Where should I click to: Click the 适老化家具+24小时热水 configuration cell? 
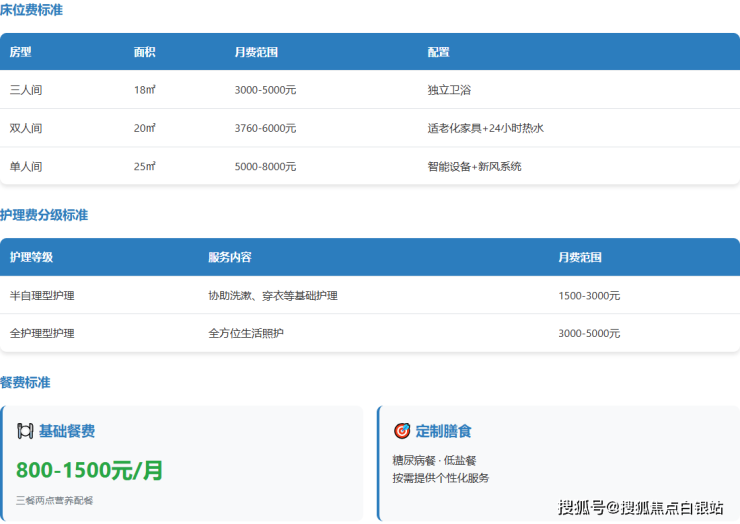tap(485, 128)
